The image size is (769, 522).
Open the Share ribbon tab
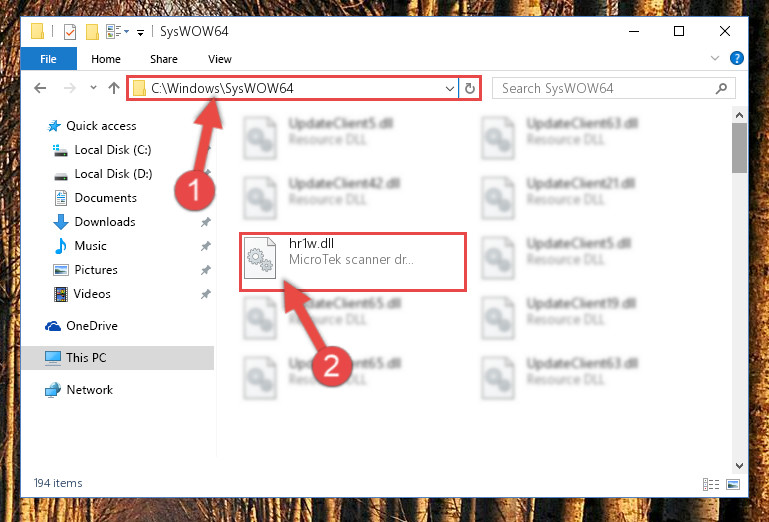pyautogui.click(x=164, y=59)
